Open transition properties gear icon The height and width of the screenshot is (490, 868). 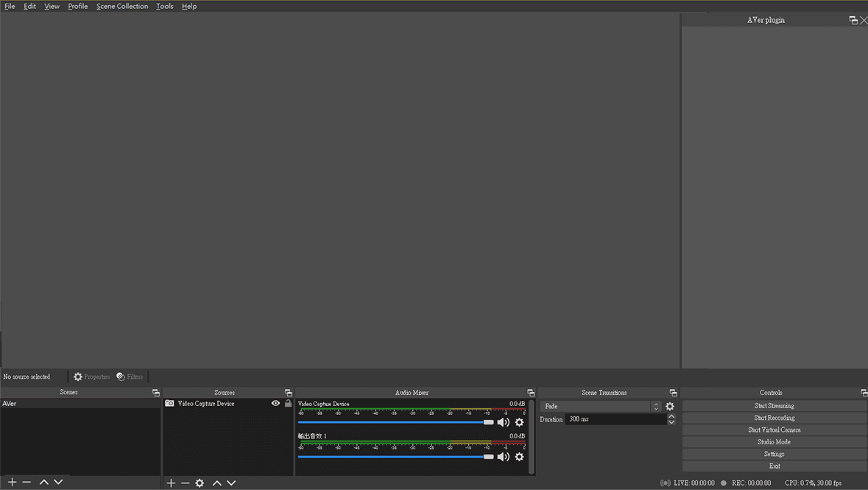[670, 406]
